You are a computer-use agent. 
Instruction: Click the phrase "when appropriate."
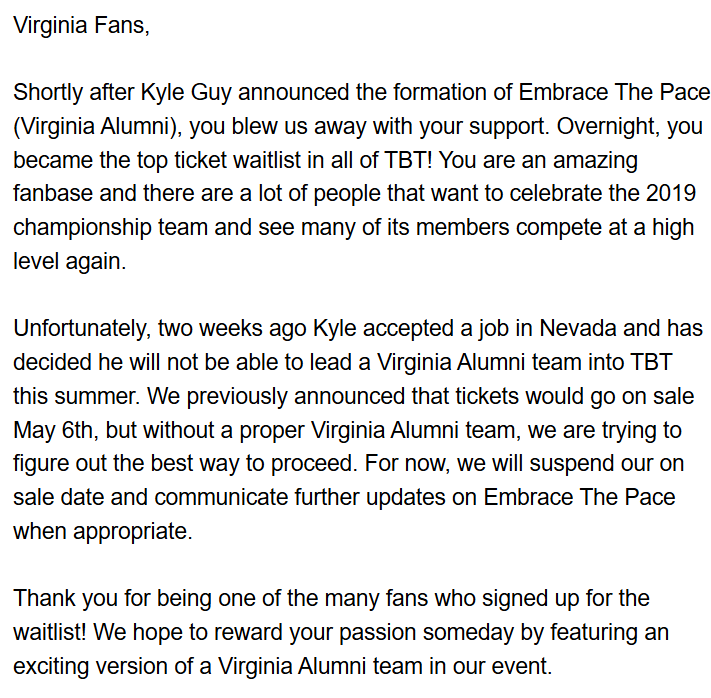[x=102, y=530]
